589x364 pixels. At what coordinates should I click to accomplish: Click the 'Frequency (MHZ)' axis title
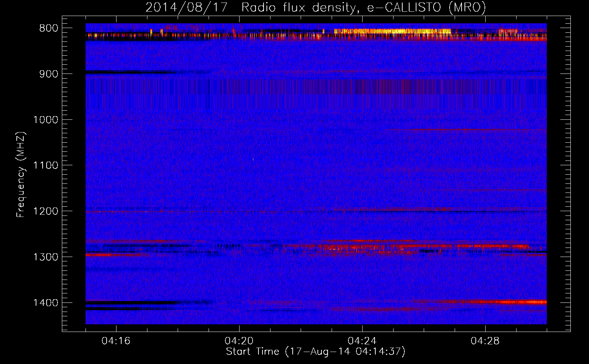tap(21, 174)
